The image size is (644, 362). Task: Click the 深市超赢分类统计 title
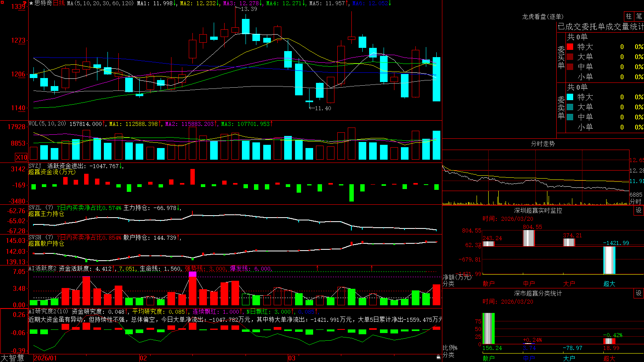[538, 293]
